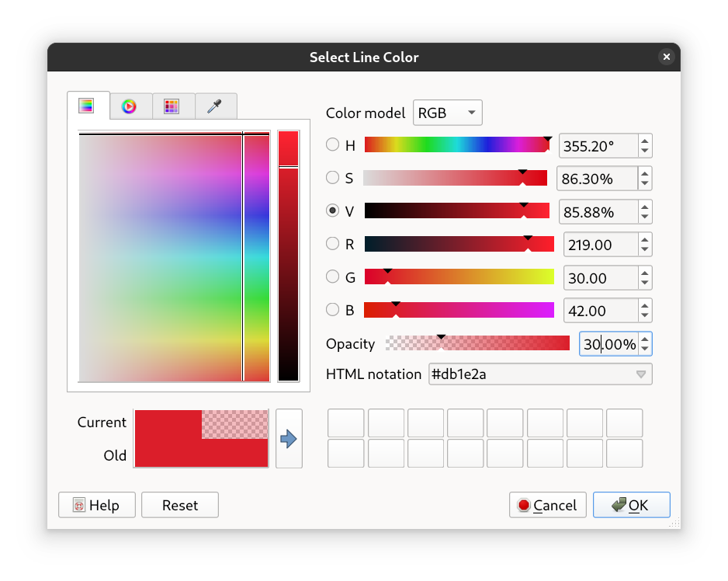
Task: Click on the Opacity slider bar
Action: click(x=477, y=343)
